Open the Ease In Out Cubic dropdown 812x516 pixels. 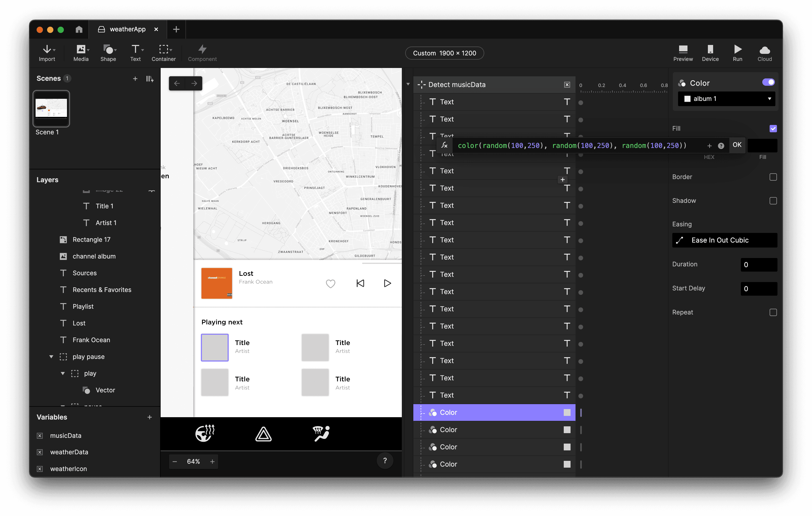pos(724,240)
